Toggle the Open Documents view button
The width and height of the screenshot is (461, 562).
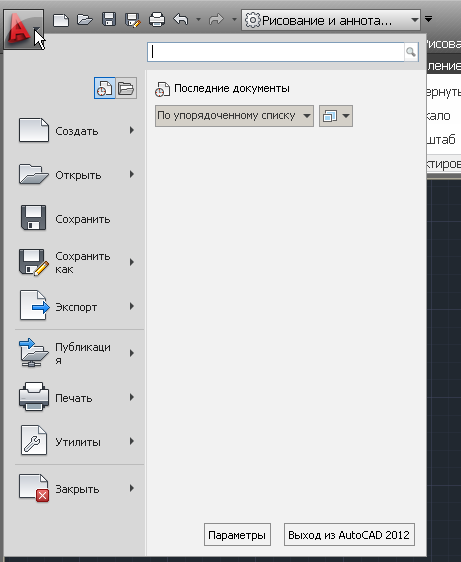tap(126, 88)
